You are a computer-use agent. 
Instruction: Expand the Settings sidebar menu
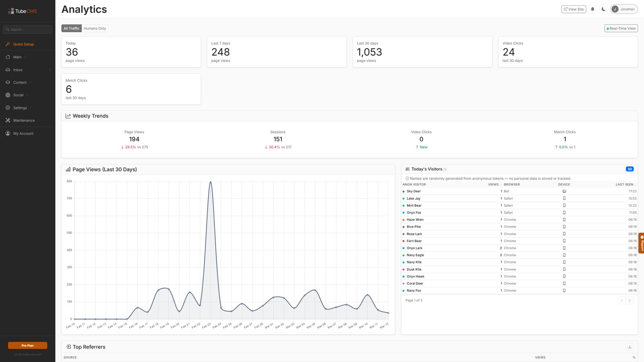pos(19,107)
